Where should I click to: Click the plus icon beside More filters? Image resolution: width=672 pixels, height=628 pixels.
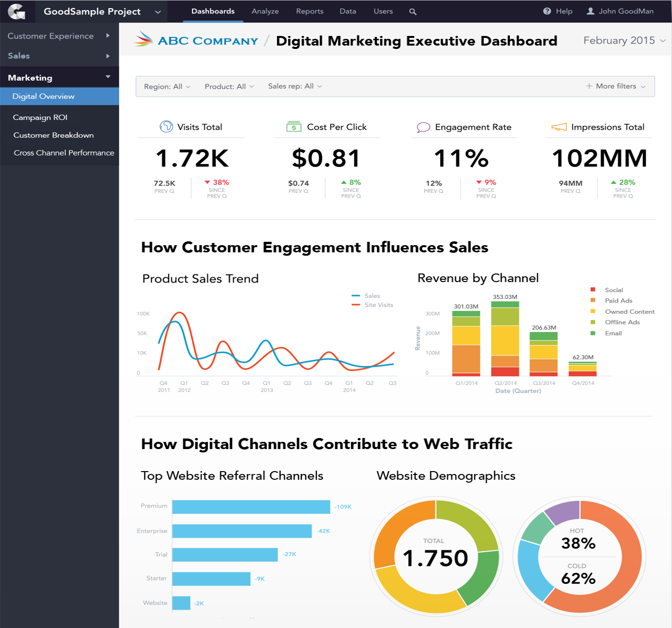589,86
